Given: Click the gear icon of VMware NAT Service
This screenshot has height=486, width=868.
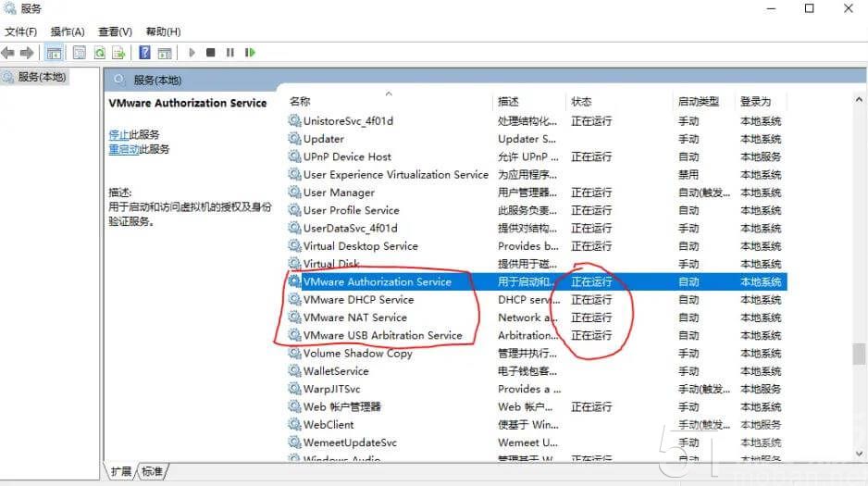Looking at the screenshot, I should [294, 318].
